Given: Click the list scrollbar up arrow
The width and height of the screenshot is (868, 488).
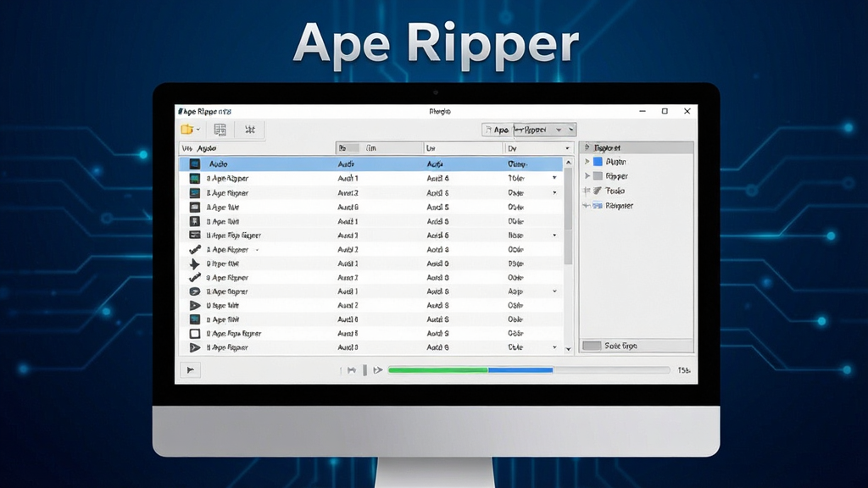Looking at the screenshot, I should click(x=568, y=163).
